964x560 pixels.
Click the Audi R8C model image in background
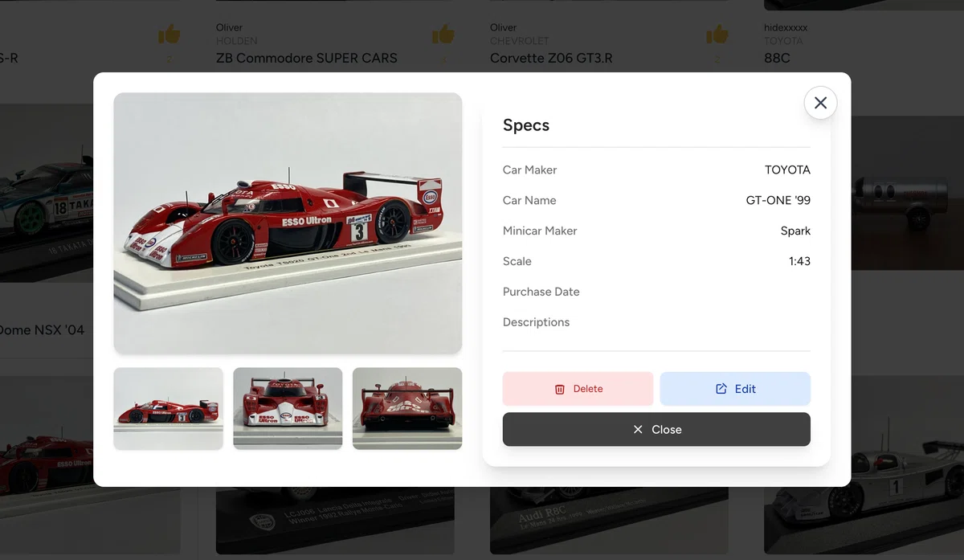[x=609, y=521]
